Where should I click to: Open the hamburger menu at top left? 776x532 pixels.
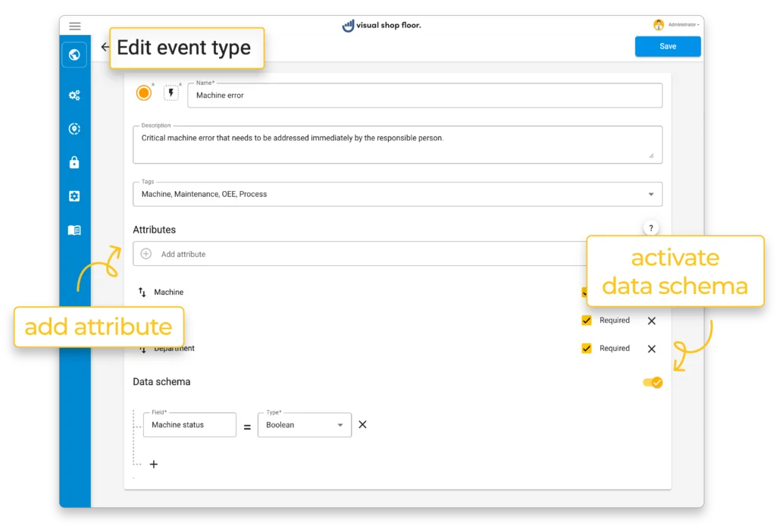pyautogui.click(x=75, y=26)
